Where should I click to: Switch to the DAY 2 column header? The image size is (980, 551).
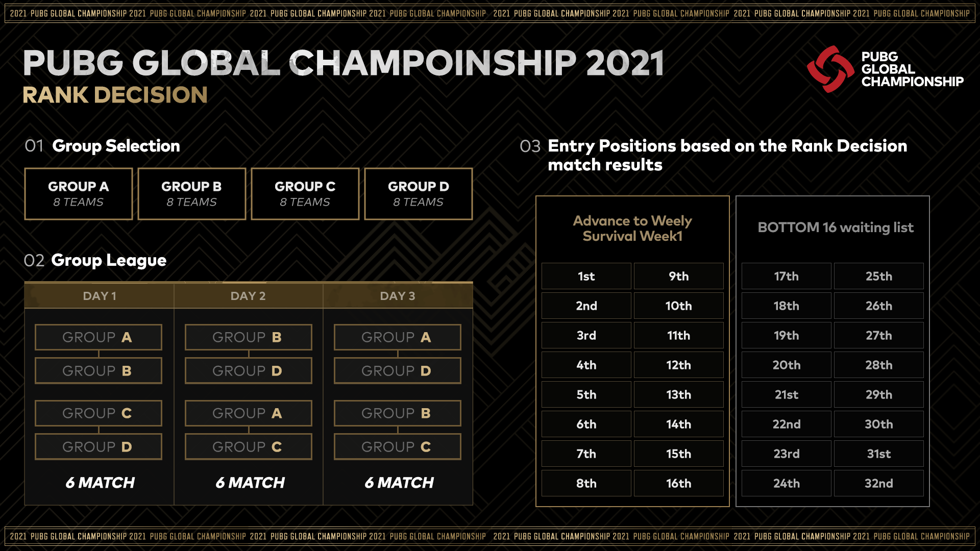(248, 296)
